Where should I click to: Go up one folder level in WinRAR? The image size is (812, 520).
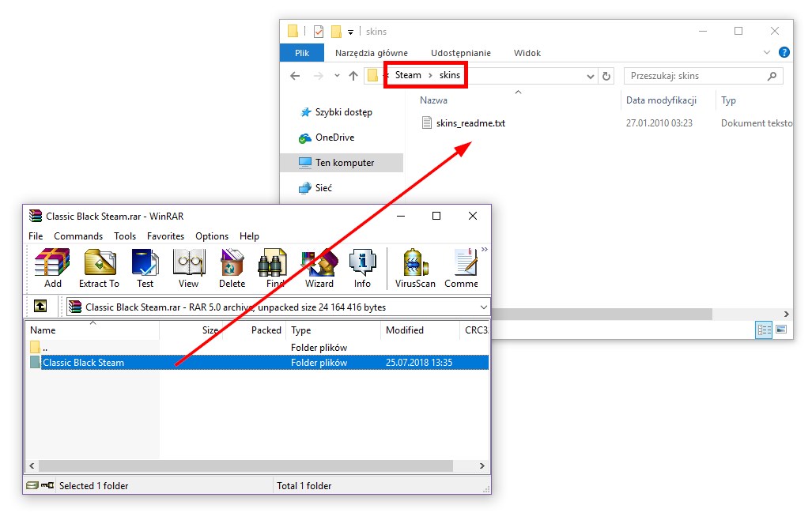pyautogui.click(x=40, y=307)
